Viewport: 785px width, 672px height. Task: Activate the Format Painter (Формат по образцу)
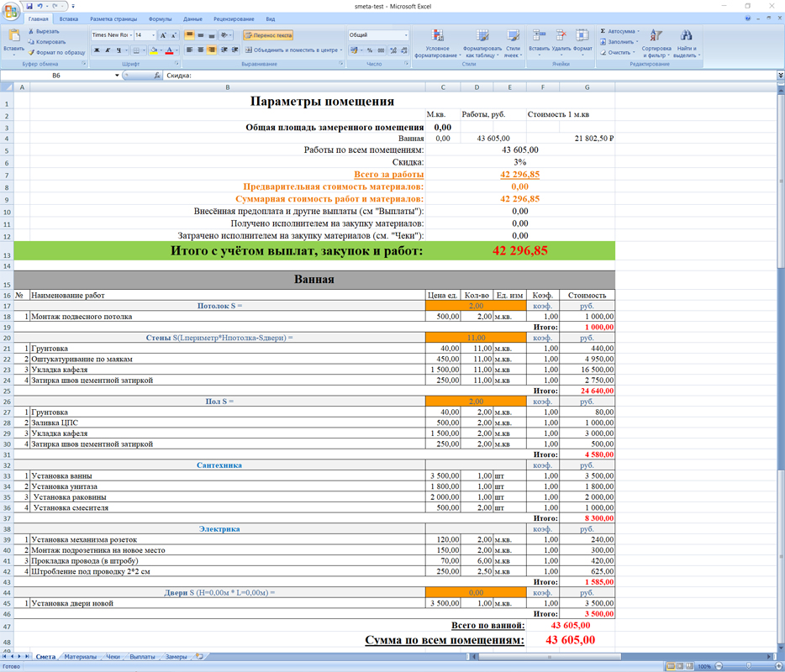point(56,52)
